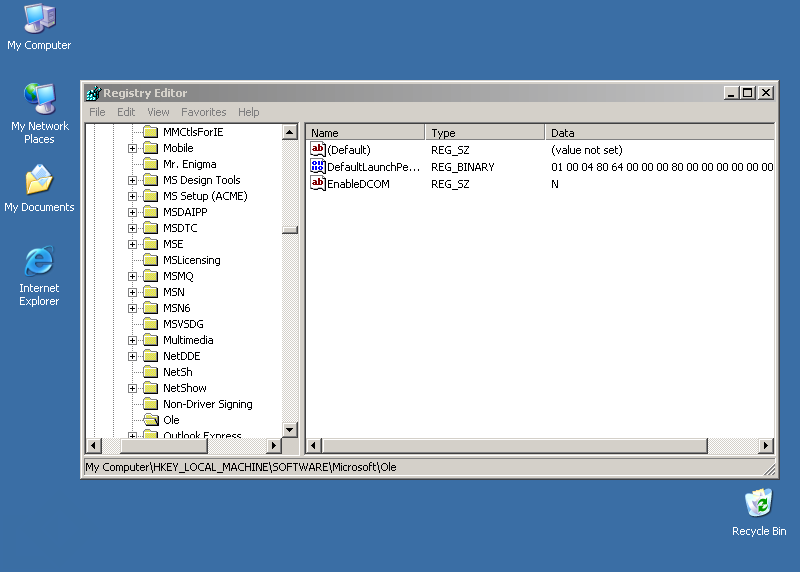Click the Registry Editor resize grip
The image size is (800, 572).
tap(769, 469)
